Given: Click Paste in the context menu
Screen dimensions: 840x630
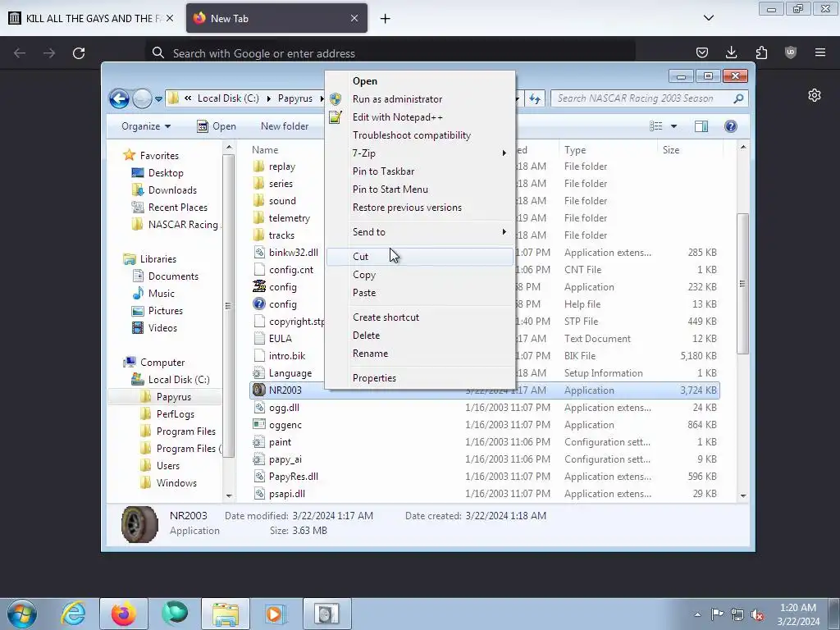Looking at the screenshot, I should (x=363, y=293).
